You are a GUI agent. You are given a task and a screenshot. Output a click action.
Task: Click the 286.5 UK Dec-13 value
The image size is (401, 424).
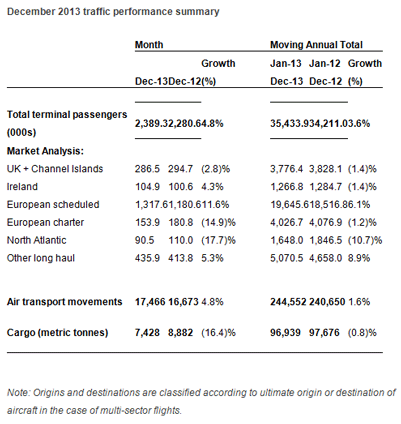147,169
